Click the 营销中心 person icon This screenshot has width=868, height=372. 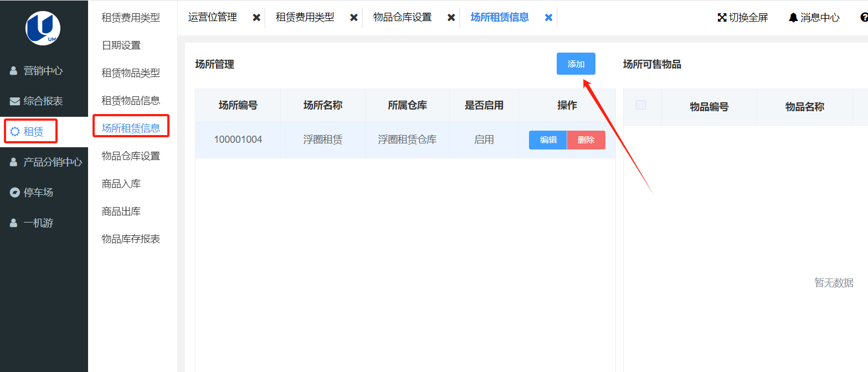coord(14,71)
